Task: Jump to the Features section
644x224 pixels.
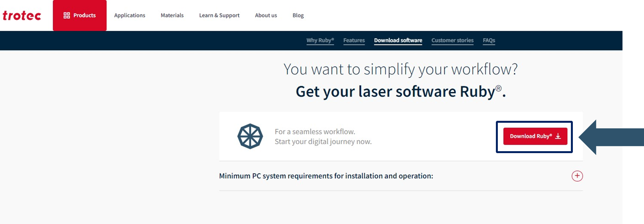Action: [x=354, y=41]
